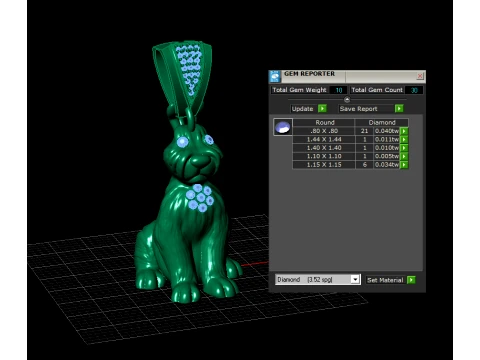Screen dimensions: 480x360
Task: Click the 0.040tw weight cell
Action: click(387, 131)
